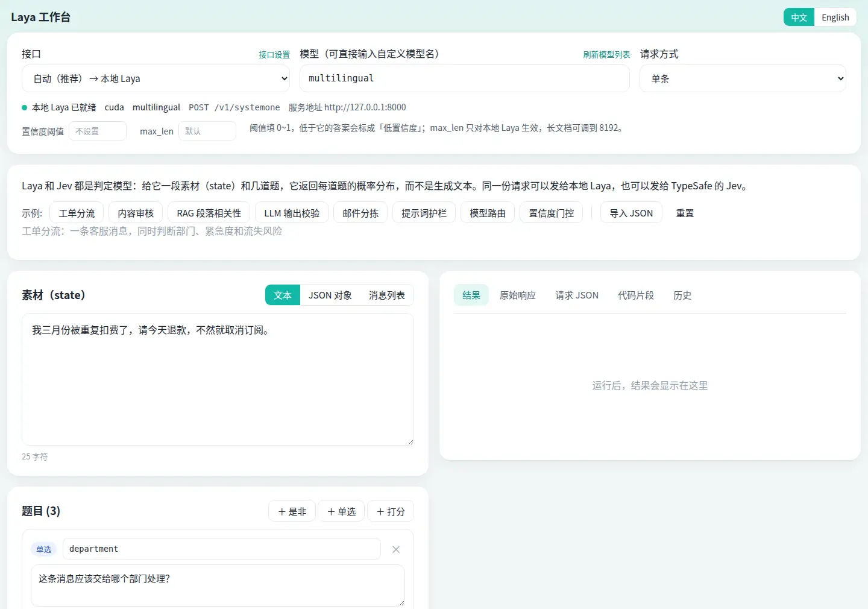Edit the question name field reading department
The height and width of the screenshot is (609, 868).
(x=222, y=549)
